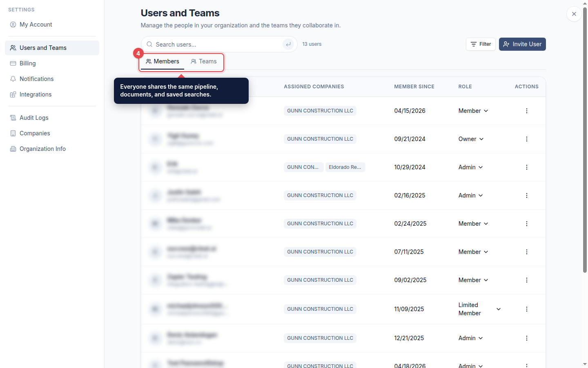Open Admin role dropdown for 02/16/2025 row

pyautogui.click(x=471, y=195)
